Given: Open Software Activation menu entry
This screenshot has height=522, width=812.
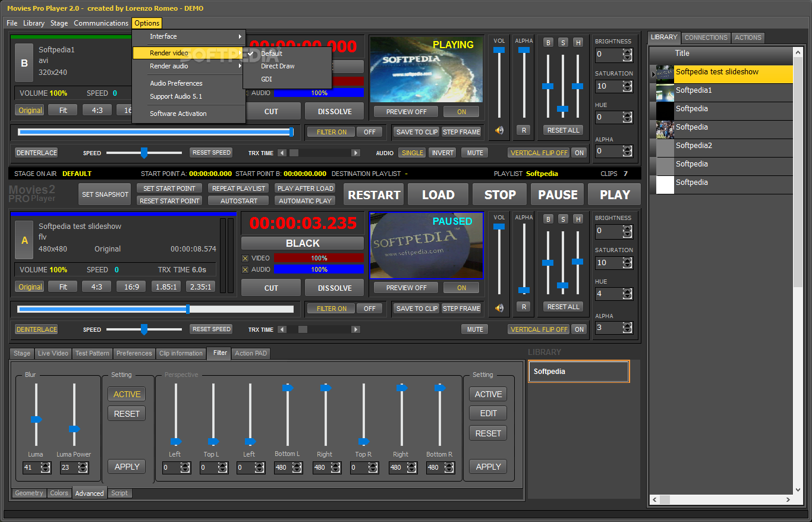Looking at the screenshot, I should click(188, 114).
